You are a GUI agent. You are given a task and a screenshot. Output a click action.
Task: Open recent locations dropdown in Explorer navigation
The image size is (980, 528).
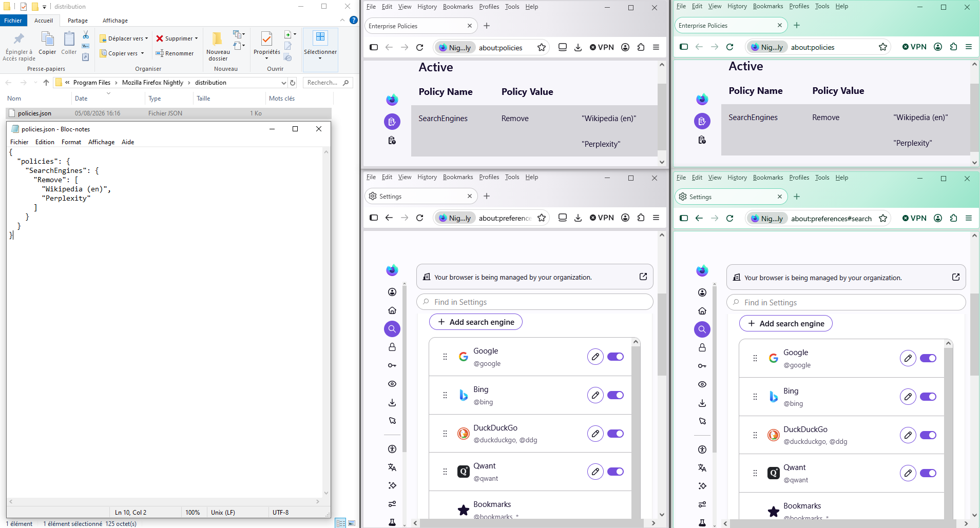(35, 83)
